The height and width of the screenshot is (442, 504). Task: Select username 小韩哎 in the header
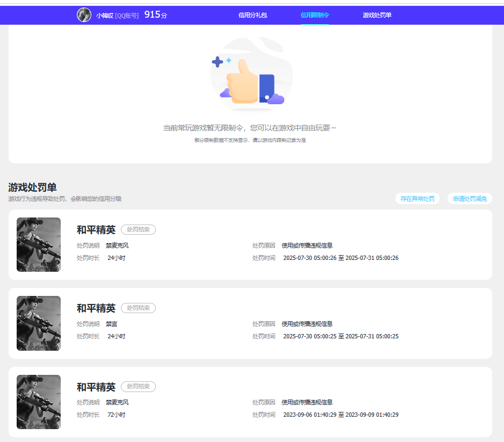104,16
